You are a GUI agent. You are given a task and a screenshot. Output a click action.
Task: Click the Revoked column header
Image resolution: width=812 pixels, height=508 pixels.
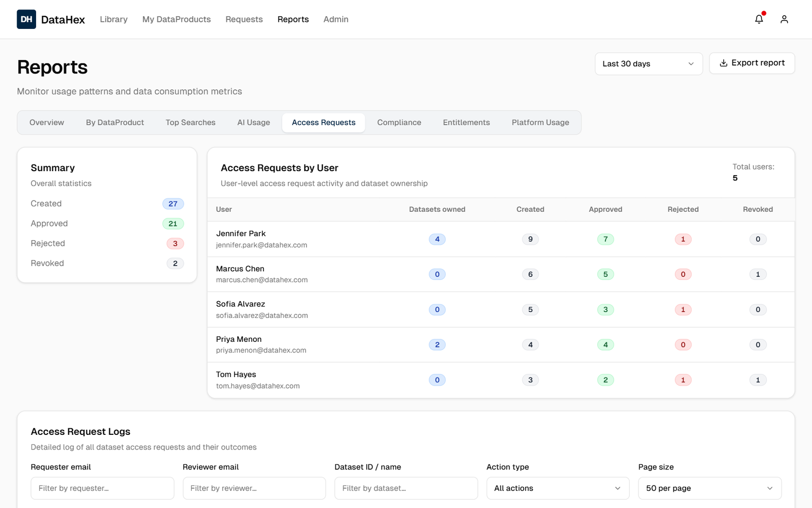pos(758,209)
